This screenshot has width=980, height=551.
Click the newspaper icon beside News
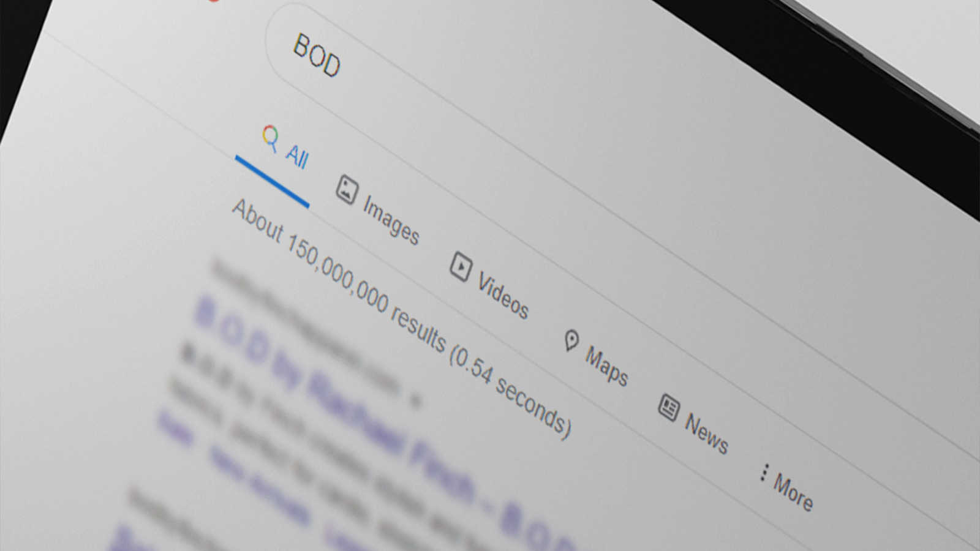[x=669, y=408]
